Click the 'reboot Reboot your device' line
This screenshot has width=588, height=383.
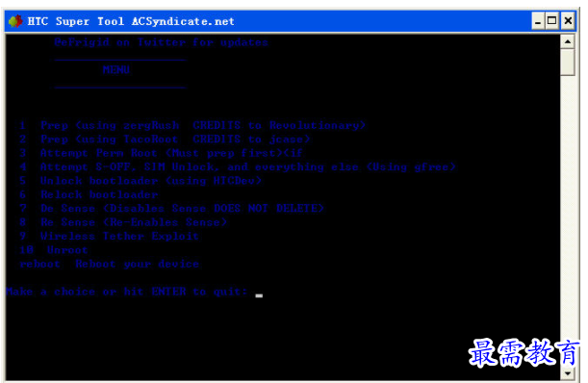(x=109, y=264)
